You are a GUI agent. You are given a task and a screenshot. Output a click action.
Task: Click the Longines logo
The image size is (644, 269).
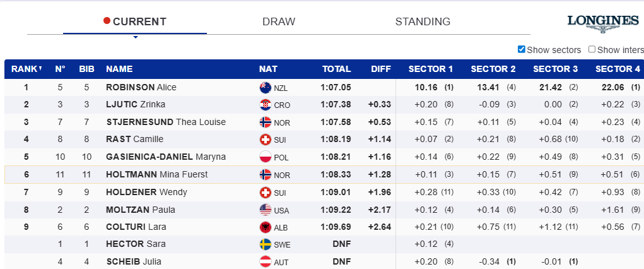click(603, 23)
